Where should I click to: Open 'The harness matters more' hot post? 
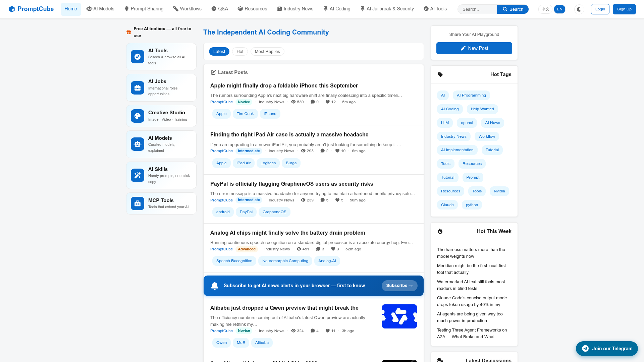click(x=471, y=253)
